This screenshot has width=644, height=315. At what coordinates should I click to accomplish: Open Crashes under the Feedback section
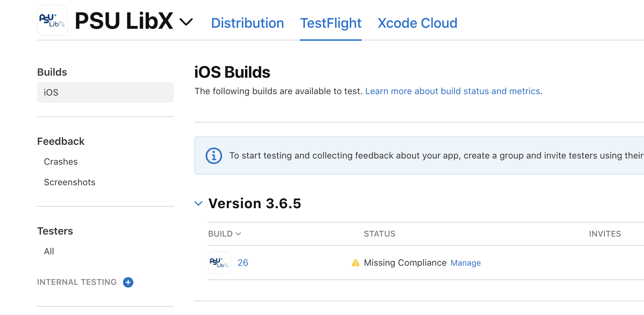[x=61, y=161]
